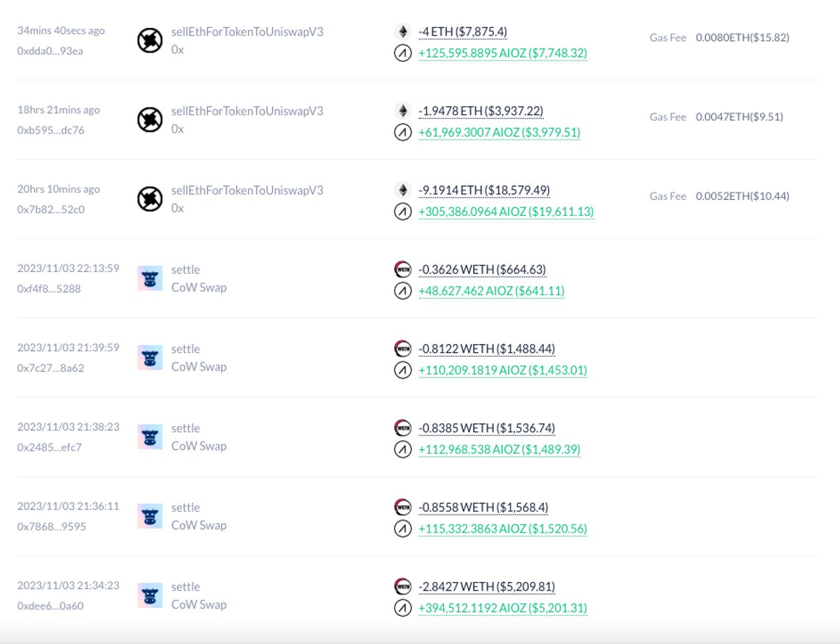Click the ETH token icon next to -4 ETH
The height and width of the screenshot is (644, 840).
[403, 31]
